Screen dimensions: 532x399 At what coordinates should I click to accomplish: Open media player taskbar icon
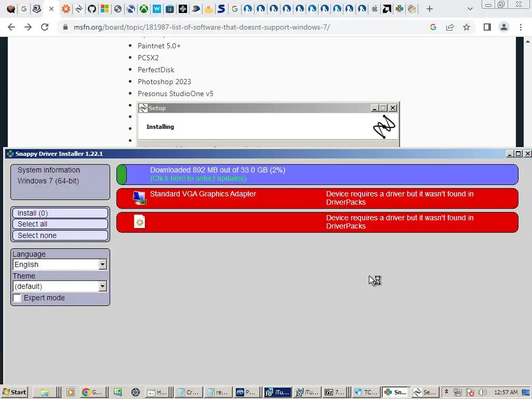(x=70, y=392)
